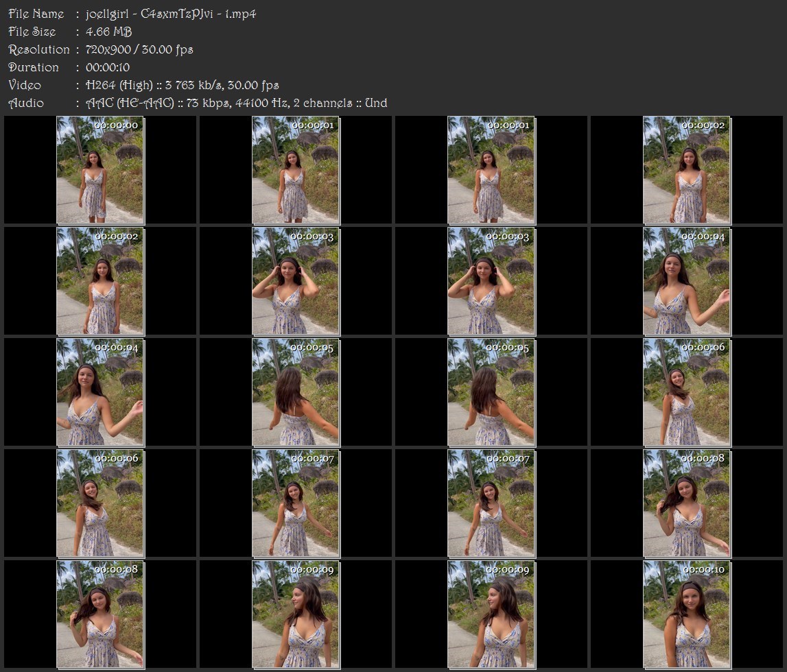Open the second thumbnail stamped 00:00:03
Viewport: 787px width, 672px height.
(491, 281)
